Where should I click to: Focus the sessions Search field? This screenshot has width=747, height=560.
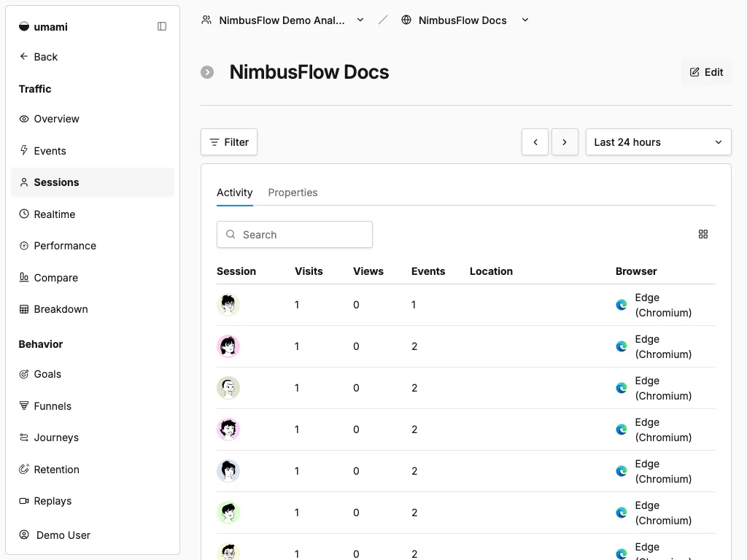click(295, 234)
